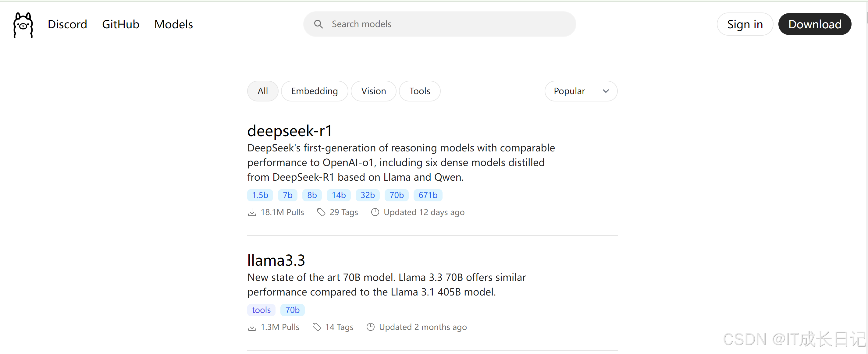Image resolution: width=868 pixels, height=354 pixels.
Task: Click the deepseek-r1 tags icon
Action: click(321, 212)
